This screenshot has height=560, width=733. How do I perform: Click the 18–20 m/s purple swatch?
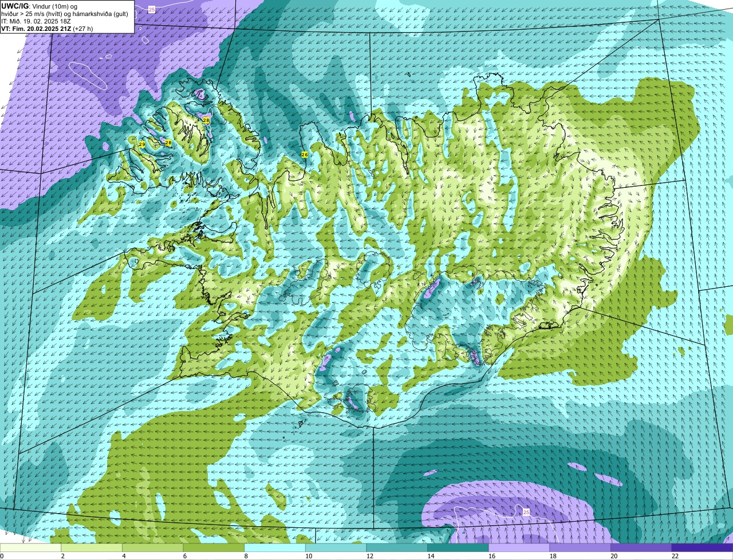pyautogui.click(x=580, y=548)
